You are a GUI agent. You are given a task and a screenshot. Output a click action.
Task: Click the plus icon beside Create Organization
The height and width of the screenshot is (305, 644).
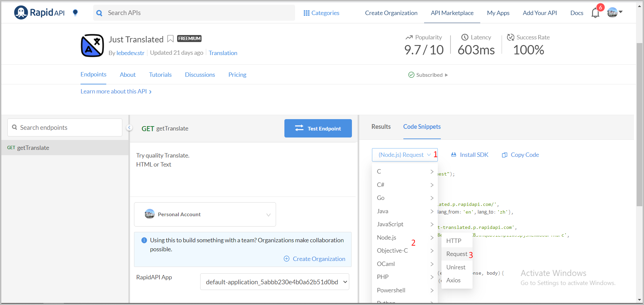click(x=286, y=259)
